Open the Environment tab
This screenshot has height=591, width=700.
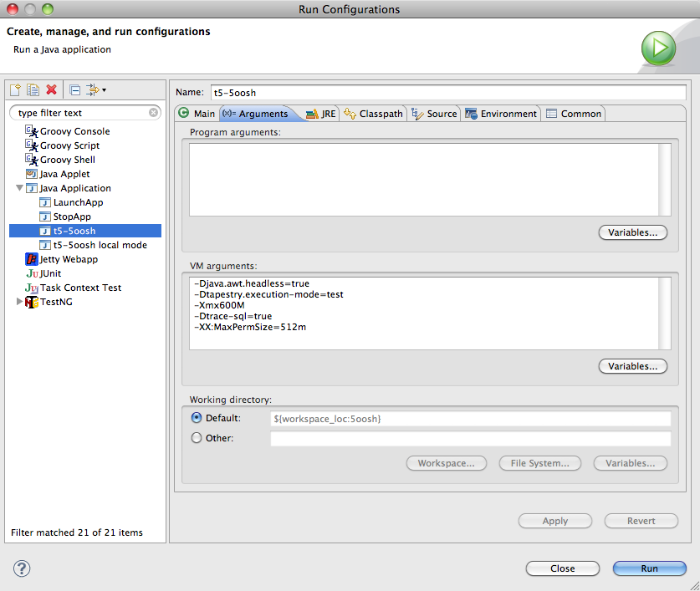(x=501, y=114)
